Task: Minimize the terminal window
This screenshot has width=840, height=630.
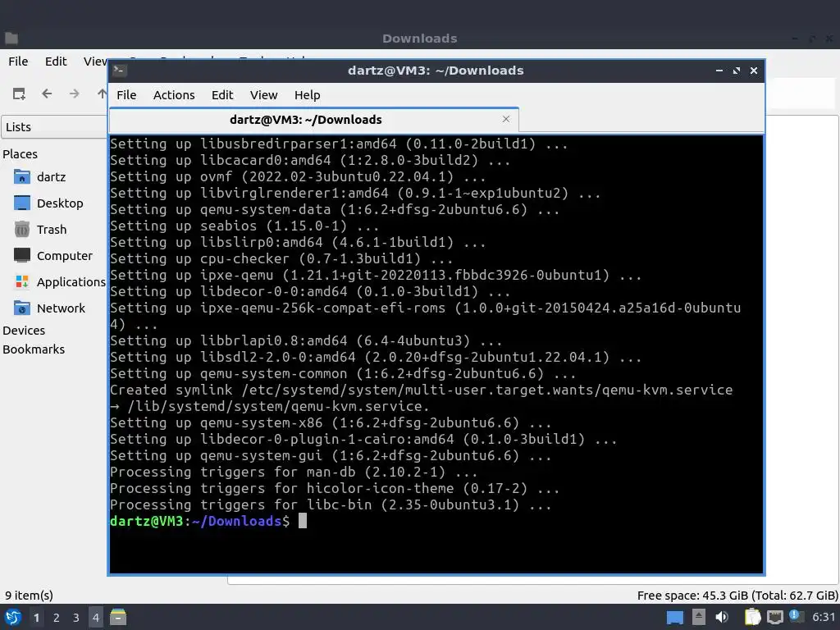Action: coord(719,71)
